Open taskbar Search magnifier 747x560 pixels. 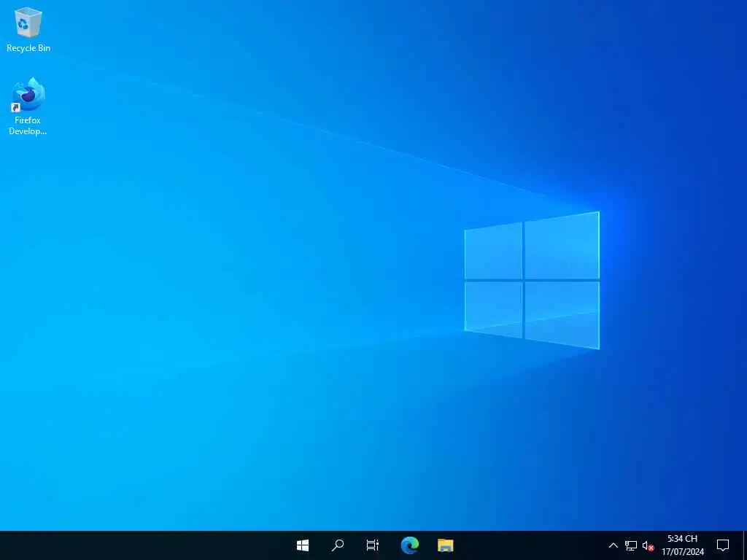point(338,545)
